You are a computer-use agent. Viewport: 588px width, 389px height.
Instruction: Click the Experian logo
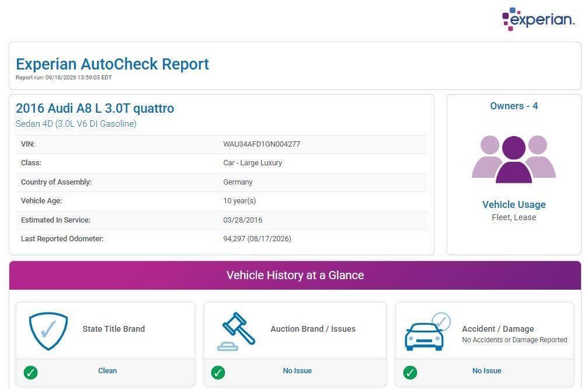pyautogui.click(x=538, y=19)
